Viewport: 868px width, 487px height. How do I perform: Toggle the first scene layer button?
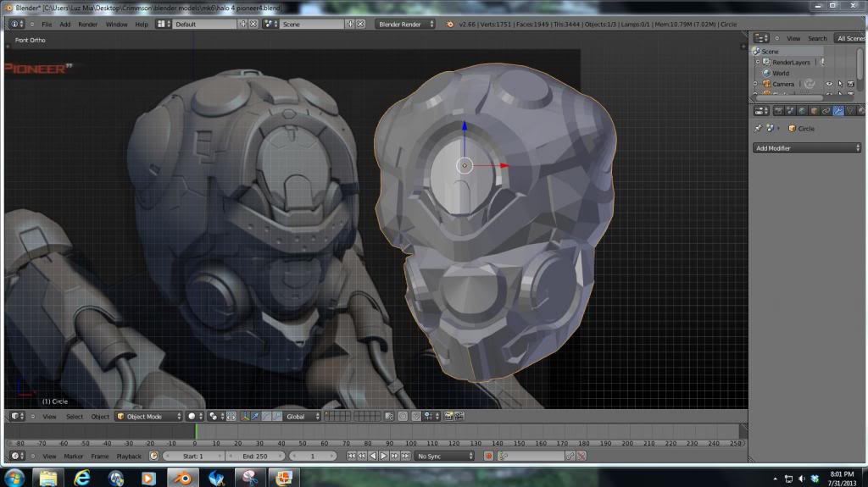(327, 414)
